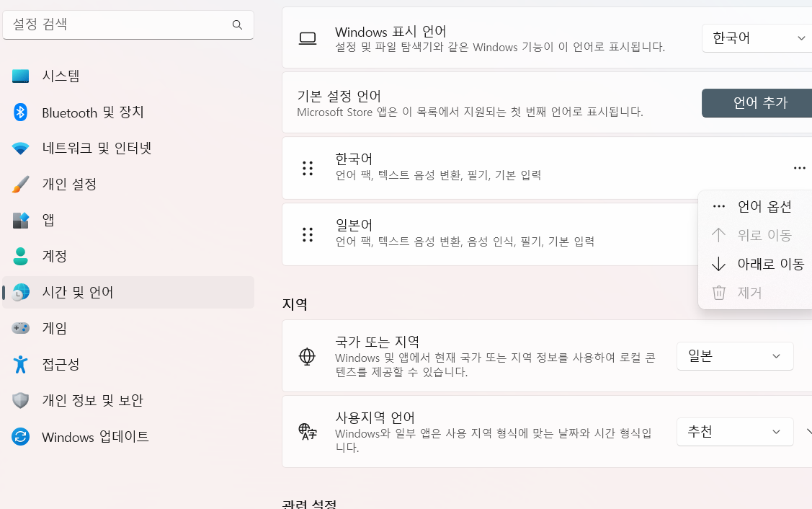This screenshot has width=812, height=509.
Task: Click the 일본어 drag handle dots
Action: (x=308, y=234)
